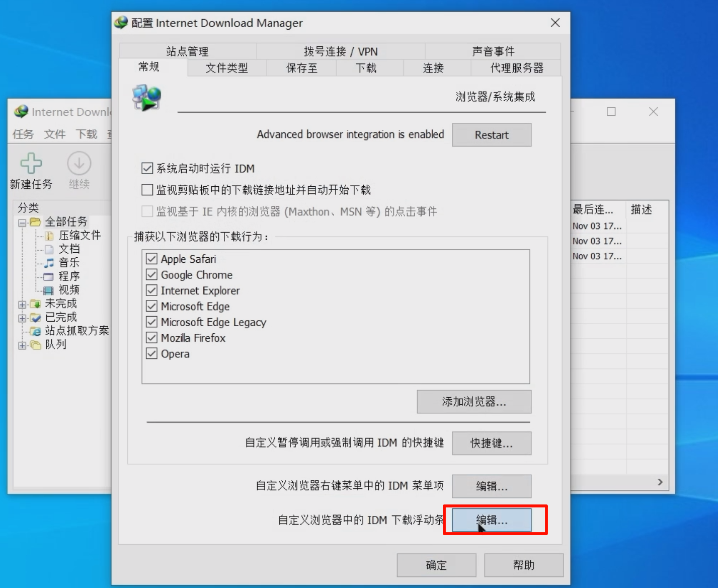The height and width of the screenshot is (588, 718).
Task: Select the third Nov 03 17... row
Action: coord(597,256)
